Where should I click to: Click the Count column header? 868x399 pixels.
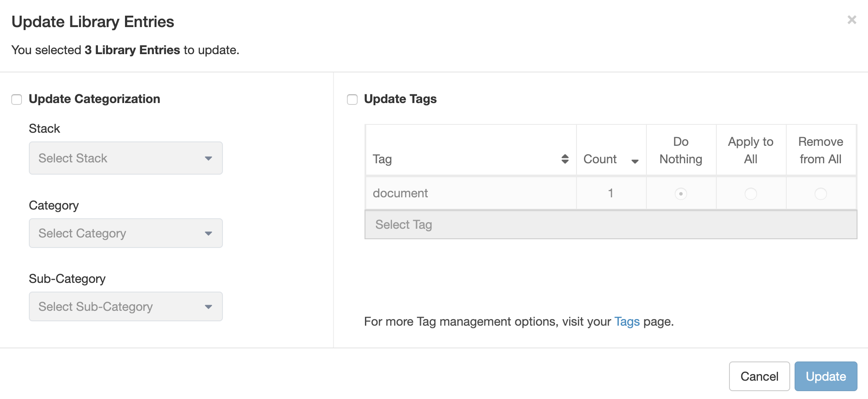(600, 159)
